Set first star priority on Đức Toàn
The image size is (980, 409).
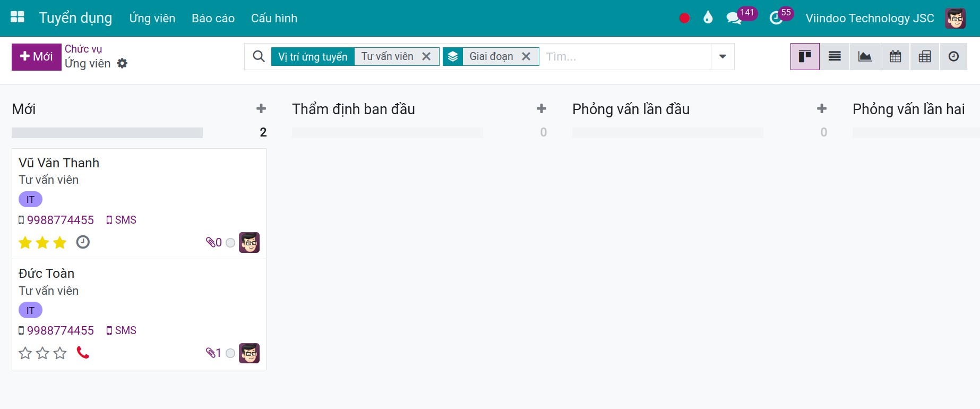click(25, 353)
